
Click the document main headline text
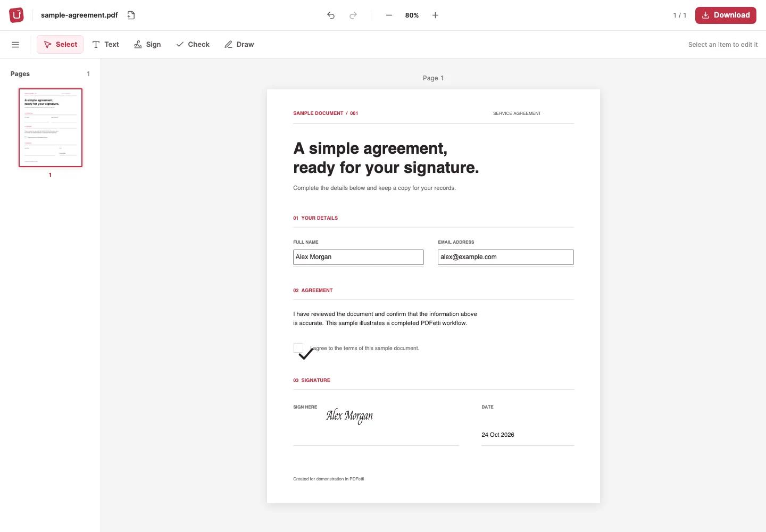tap(386, 158)
